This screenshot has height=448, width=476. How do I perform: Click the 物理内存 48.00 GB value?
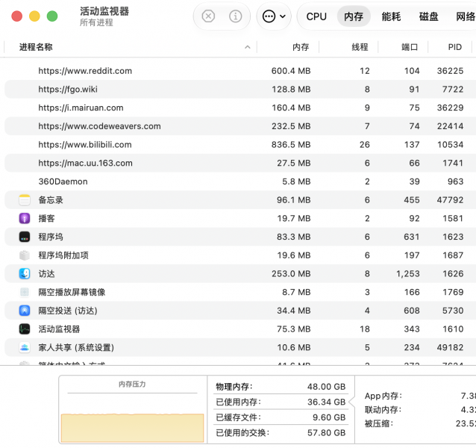pos(326,387)
